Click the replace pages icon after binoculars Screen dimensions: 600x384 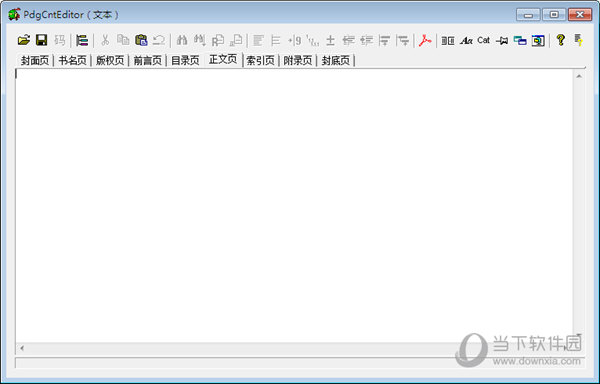218,40
